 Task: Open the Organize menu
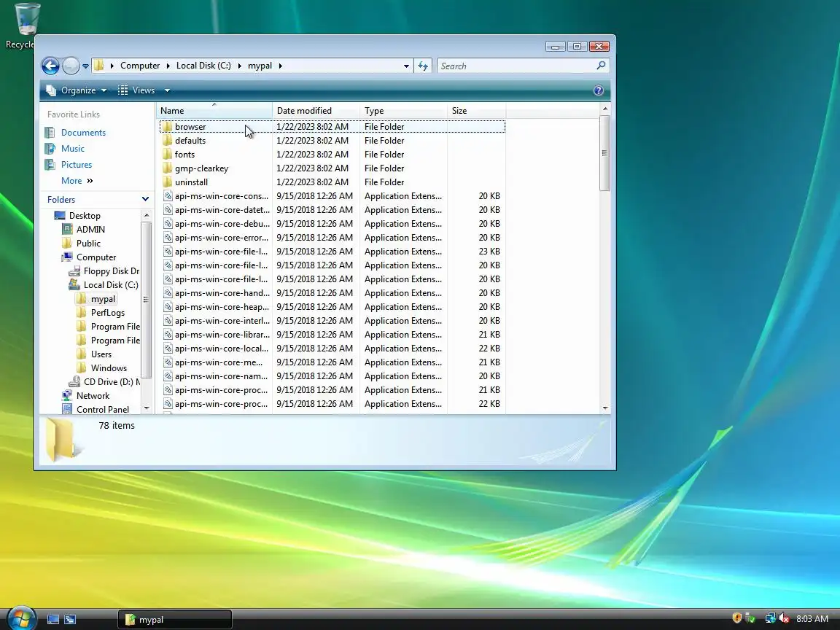coord(77,90)
